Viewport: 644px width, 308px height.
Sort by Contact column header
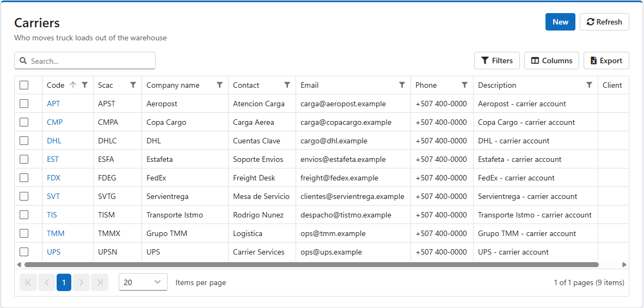click(246, 85)
